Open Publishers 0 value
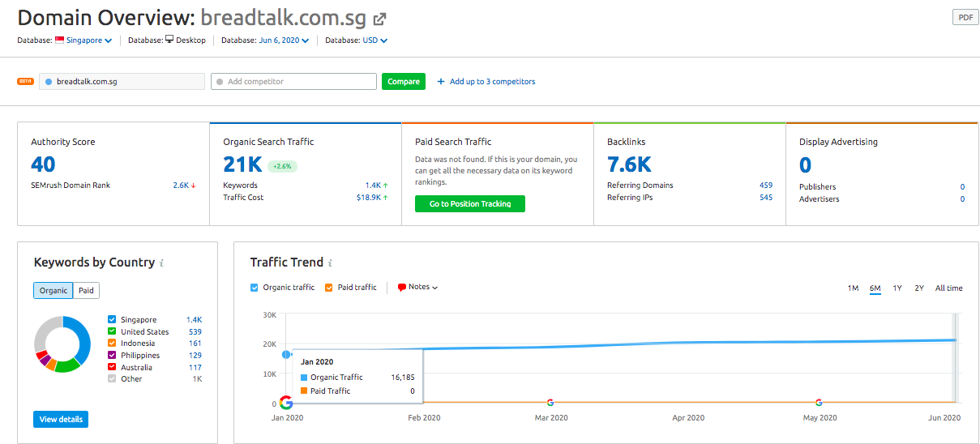The width and height of the screenshot is (980, 444). coord(962,187)
